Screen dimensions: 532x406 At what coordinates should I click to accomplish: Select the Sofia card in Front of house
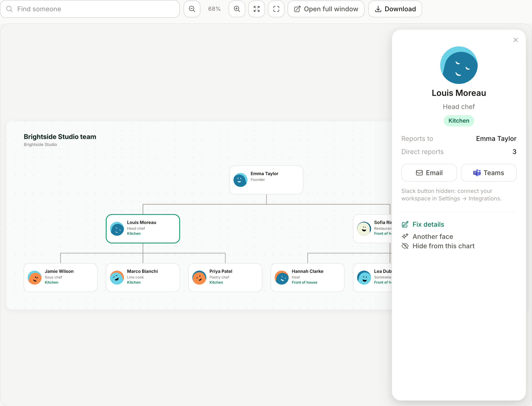click(373, 229)
